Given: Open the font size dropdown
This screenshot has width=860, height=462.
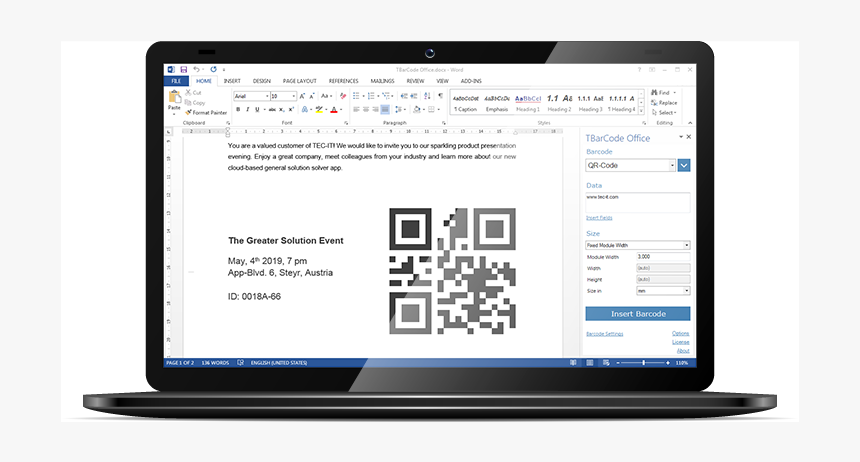Looking at the screenshot, I should coord(293,96).
